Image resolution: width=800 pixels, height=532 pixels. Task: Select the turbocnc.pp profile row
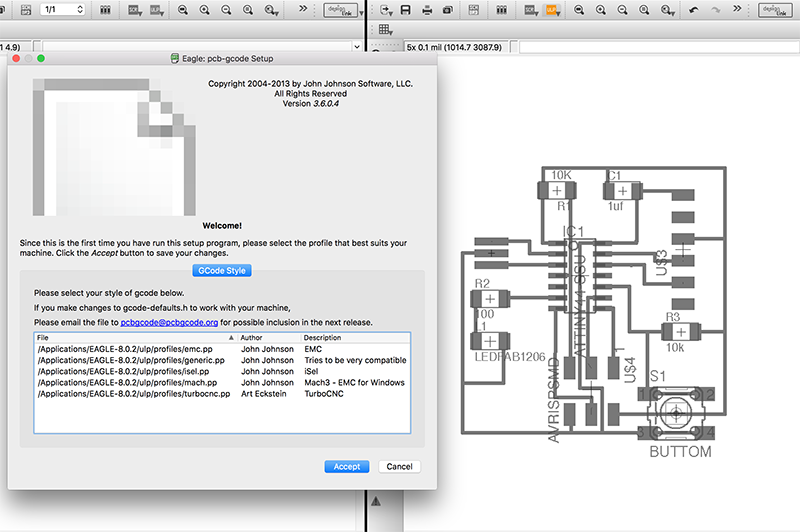tap(222, 394)
